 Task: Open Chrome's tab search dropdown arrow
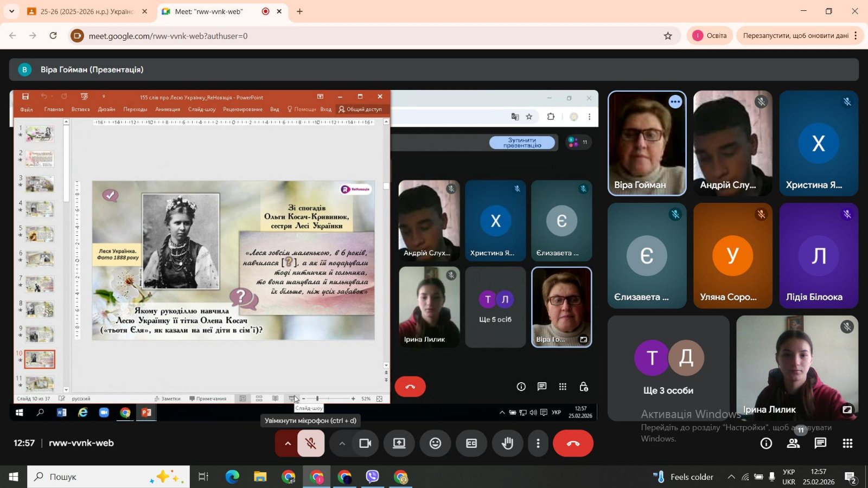click(11, 11)
